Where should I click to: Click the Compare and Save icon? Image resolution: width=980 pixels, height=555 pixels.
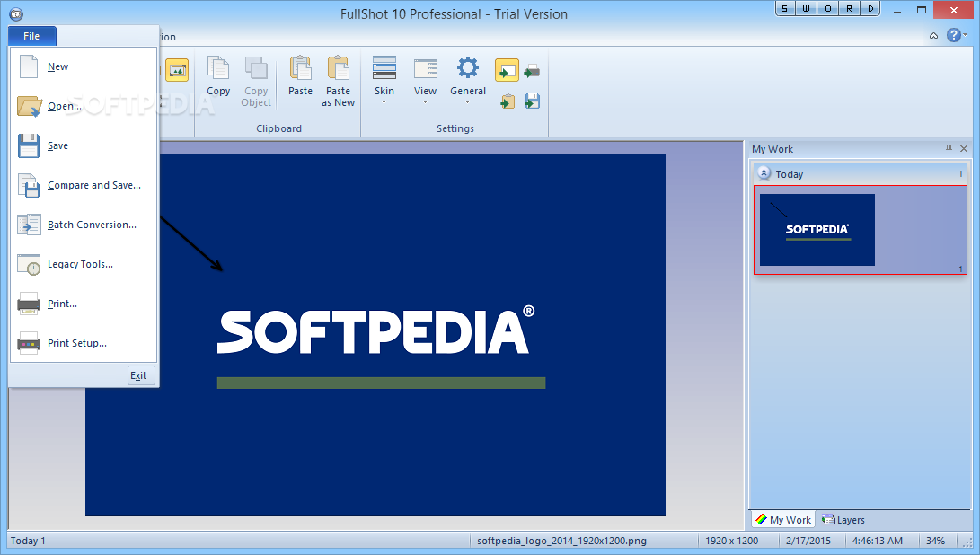click(29, 186)
